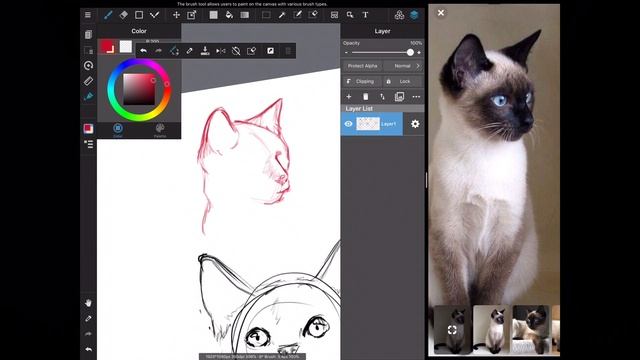Toggle the flip-canvas mirror icon

[220, 51]
